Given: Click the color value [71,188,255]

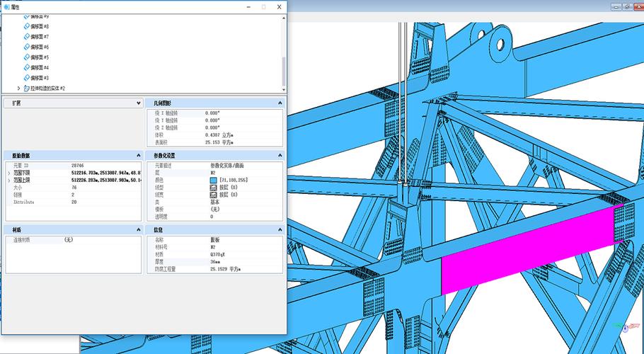Looking at the screenshot, I should (x=234, y=181).
